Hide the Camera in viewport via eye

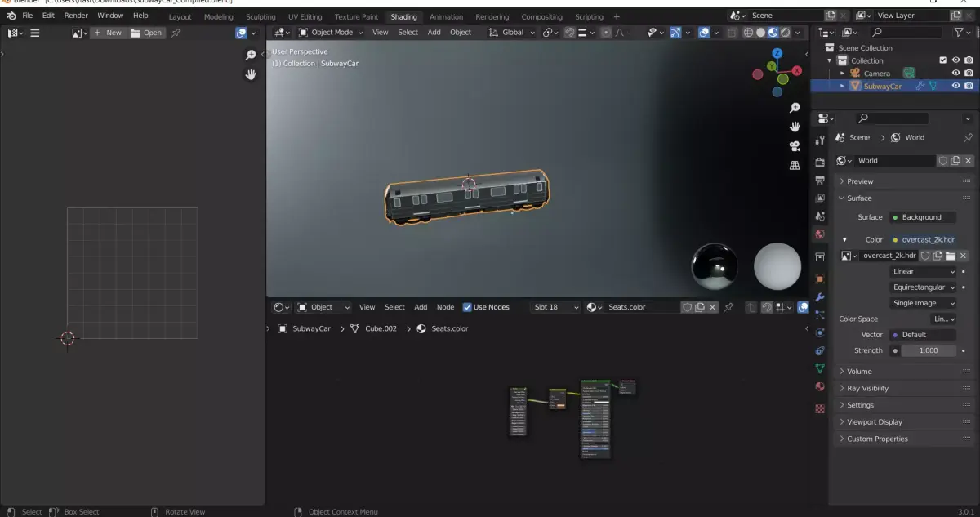pyautogui.click(x=956, y=73)
